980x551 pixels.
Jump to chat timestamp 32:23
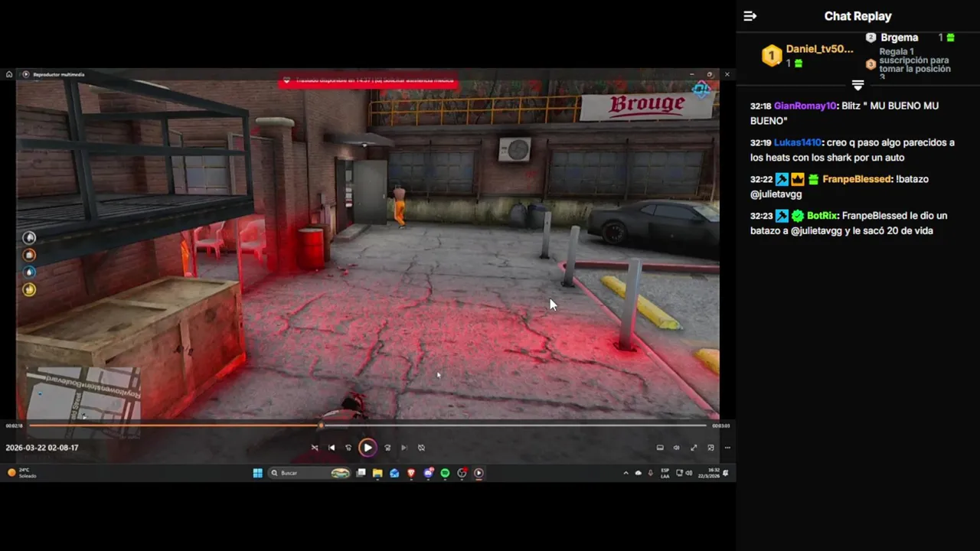760,216
